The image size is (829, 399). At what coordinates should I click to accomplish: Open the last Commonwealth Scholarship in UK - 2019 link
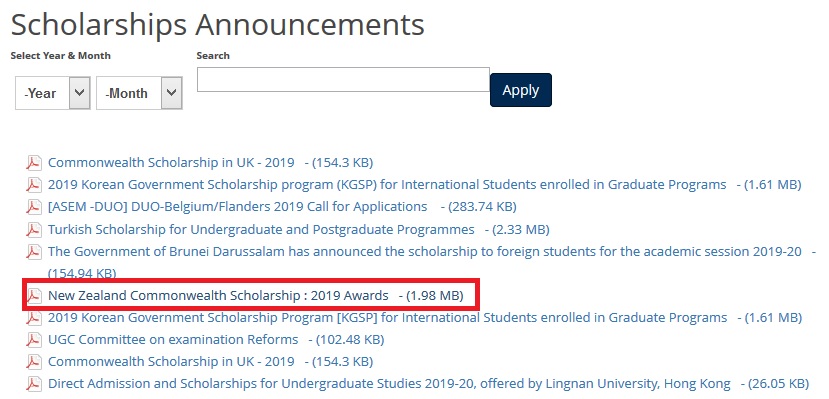[171, 361]
